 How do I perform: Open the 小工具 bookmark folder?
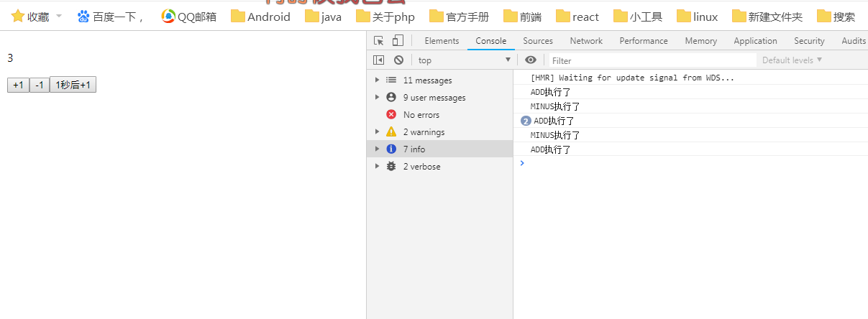tap(638, 17)
